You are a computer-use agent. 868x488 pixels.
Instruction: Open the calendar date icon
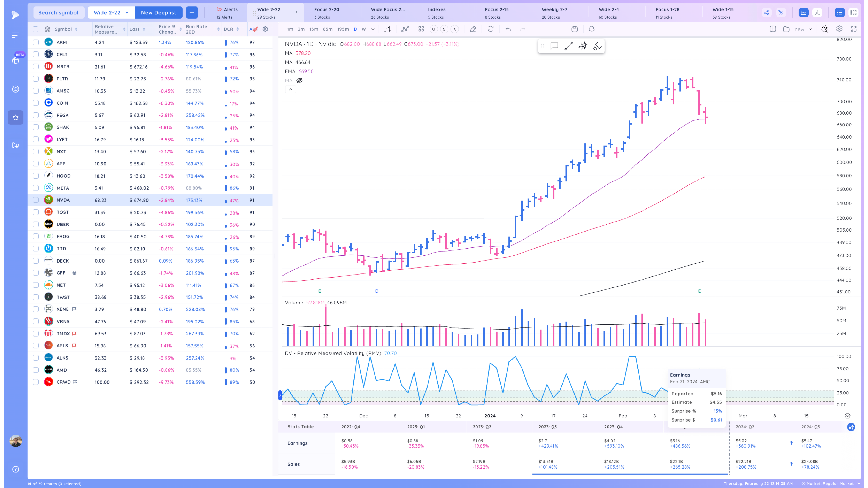575,29
